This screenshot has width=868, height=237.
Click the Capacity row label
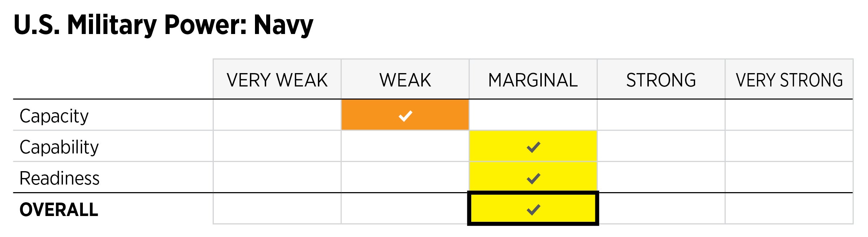[54, 116]
